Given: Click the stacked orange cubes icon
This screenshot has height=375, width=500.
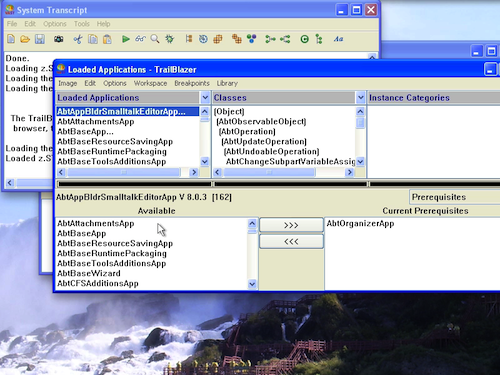Looking at the screenshot, I should [x=237, y=39].
